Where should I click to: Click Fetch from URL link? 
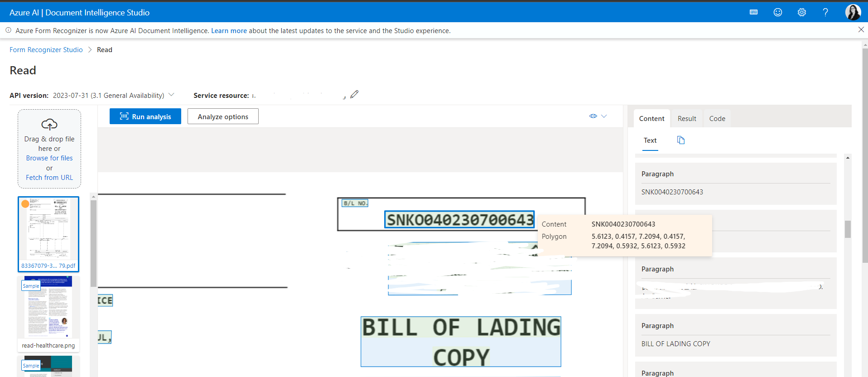coord(49,178)
